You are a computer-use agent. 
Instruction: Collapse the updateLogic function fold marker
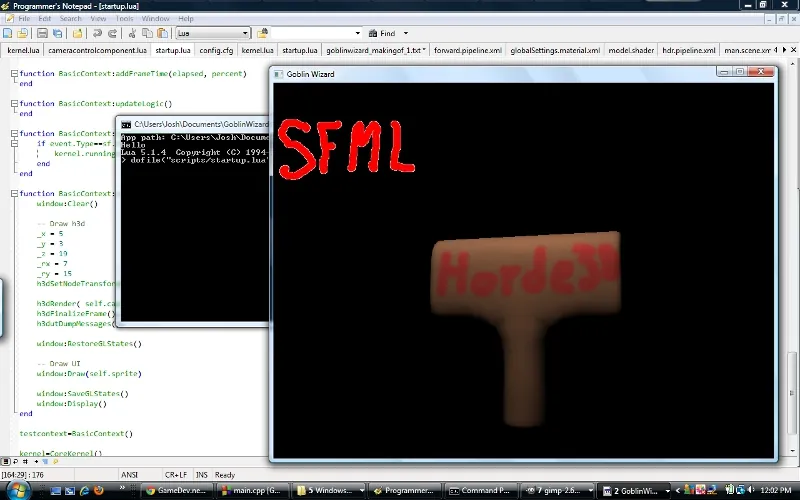14,104
